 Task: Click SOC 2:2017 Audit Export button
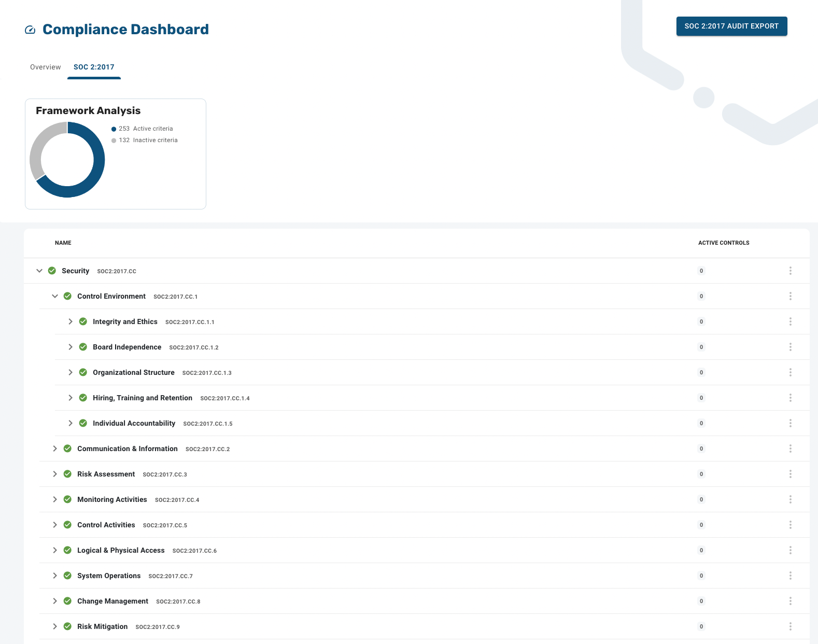pos(731,26)
